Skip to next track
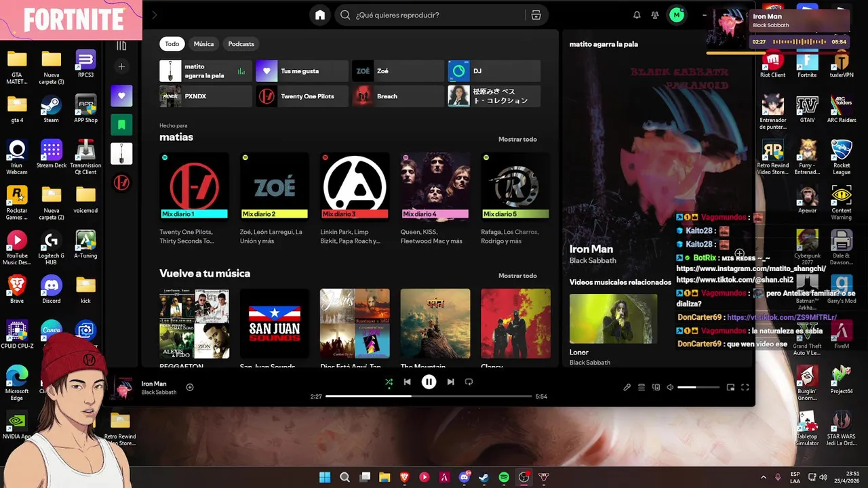This screenshot has width=868, height=488. pyautogui.click(x=450, y=382)
